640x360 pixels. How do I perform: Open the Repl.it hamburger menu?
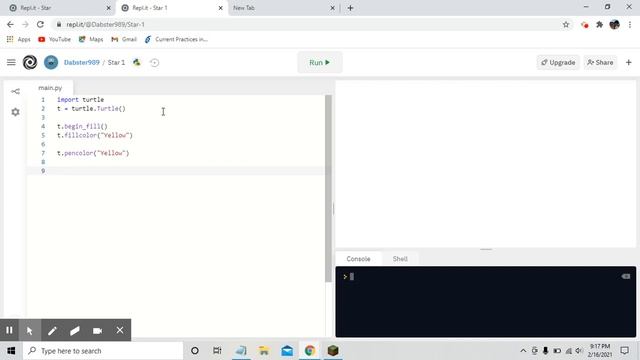click(11, 62)
